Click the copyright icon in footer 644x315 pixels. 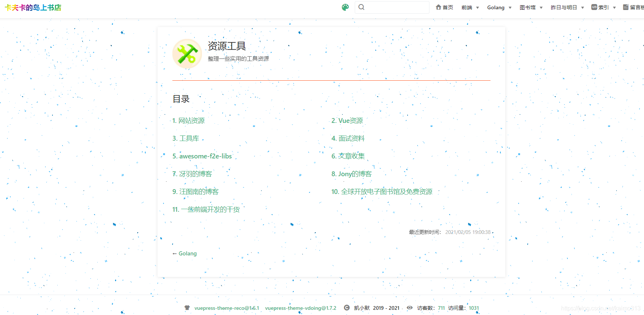click(x=347, y=308)
